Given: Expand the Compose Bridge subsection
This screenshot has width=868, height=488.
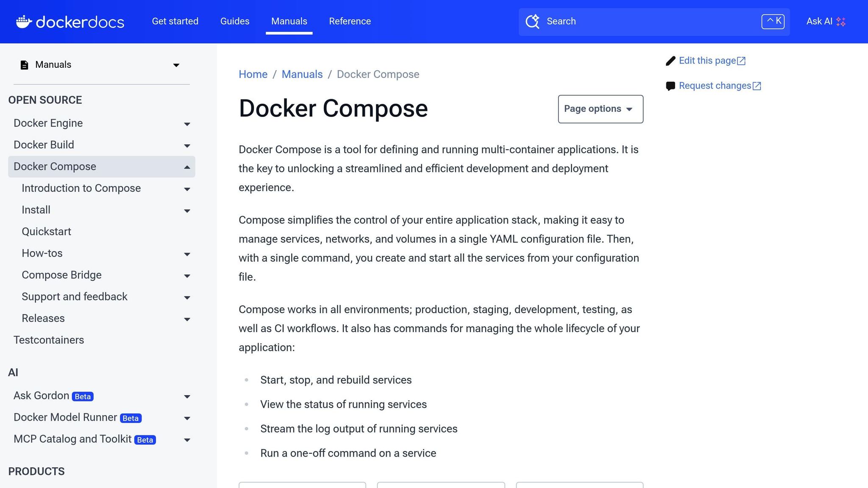Looking at the screenshot, I should 187,276.
